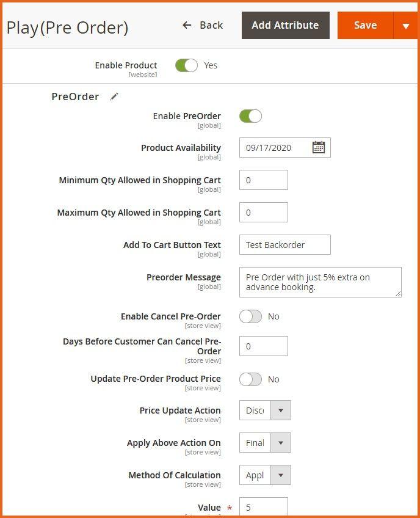Turn off the Enable PreOrder switch
Viewport: 420px width, 518px height.
250,116
